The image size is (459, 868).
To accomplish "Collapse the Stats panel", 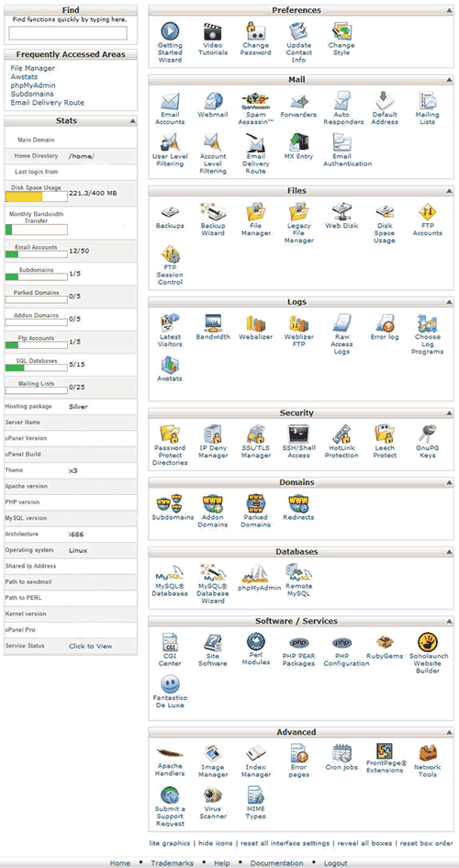I will click(132, 120).
